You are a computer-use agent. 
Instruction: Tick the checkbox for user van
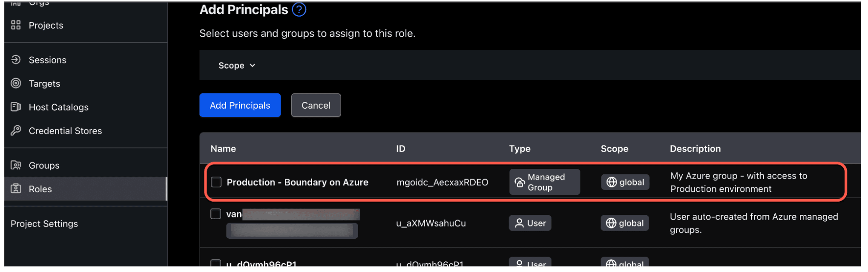(216, 214)
